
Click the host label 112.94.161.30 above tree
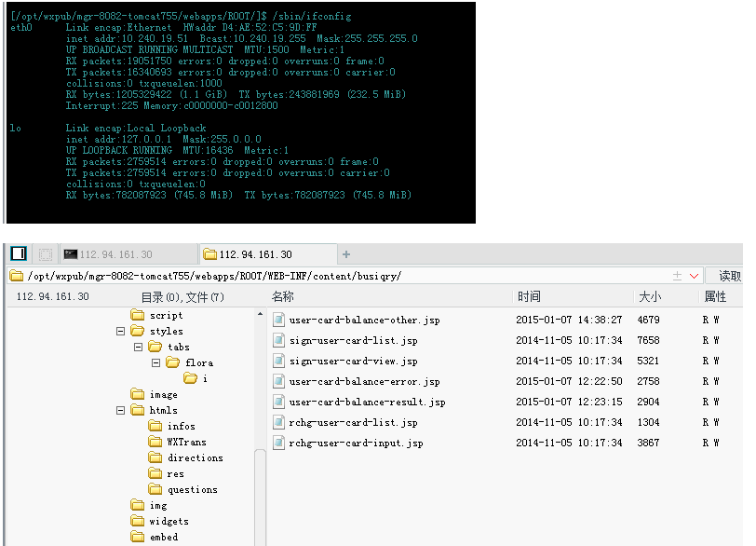point(52,296)
